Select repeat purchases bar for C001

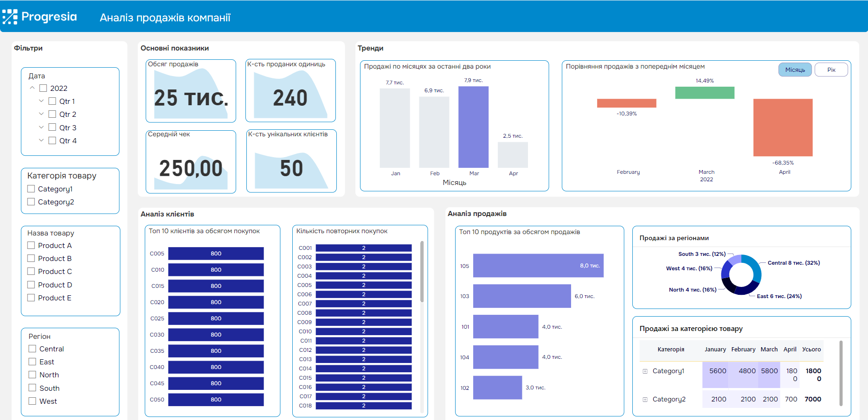(x=364, y=248)
